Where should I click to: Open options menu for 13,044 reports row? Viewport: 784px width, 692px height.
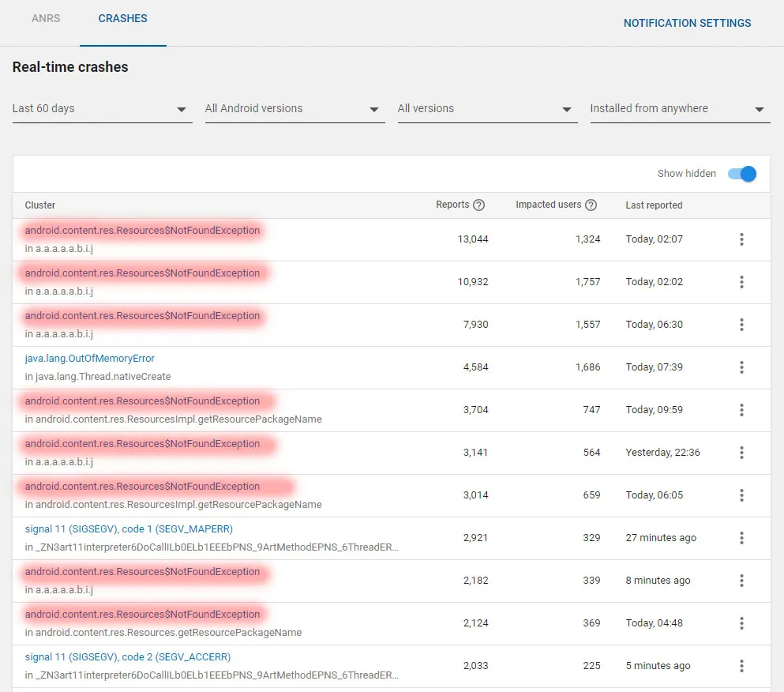point(741,239)
